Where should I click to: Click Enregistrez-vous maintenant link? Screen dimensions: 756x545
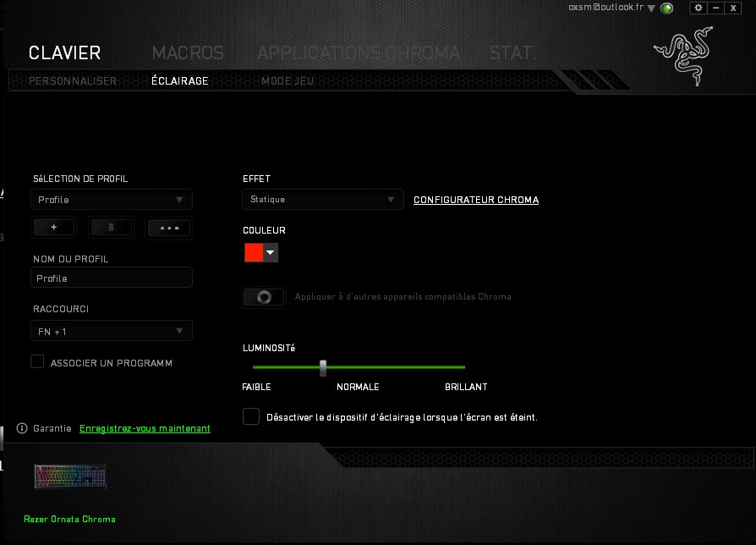(x=144, y=428)
